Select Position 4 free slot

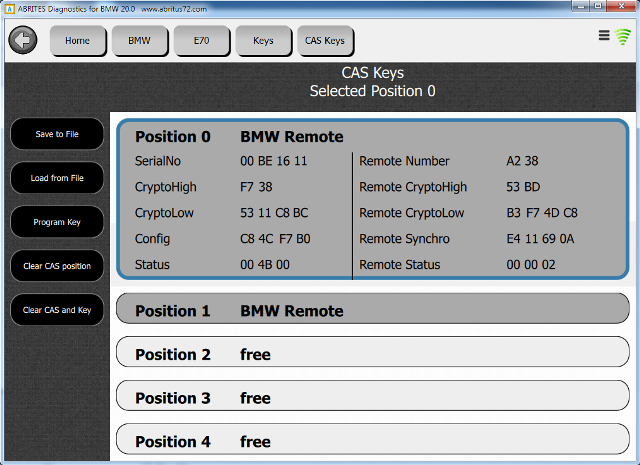click(373, 439)
